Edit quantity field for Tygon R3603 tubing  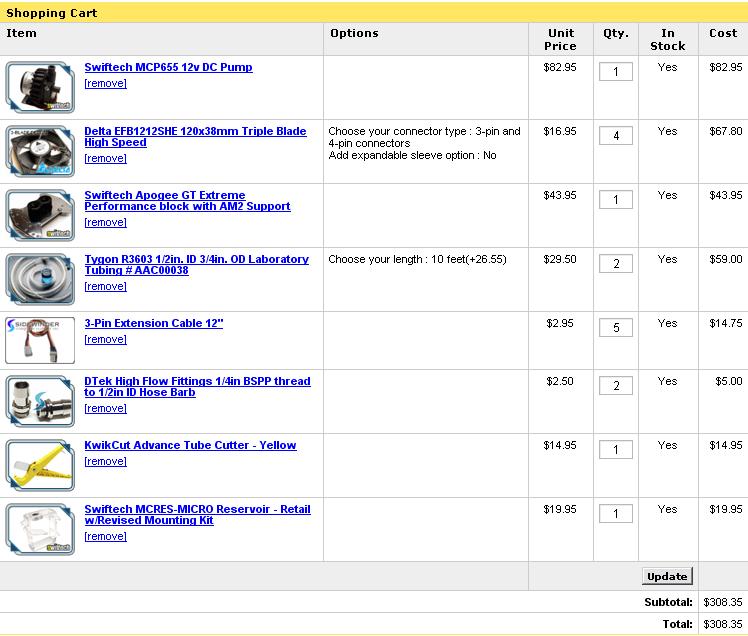point(616,263)
